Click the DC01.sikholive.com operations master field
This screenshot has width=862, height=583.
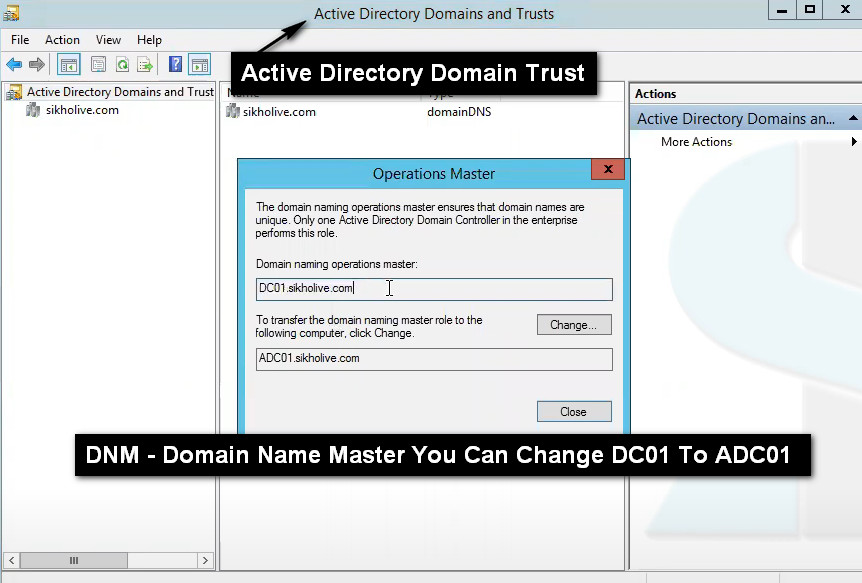434,289
